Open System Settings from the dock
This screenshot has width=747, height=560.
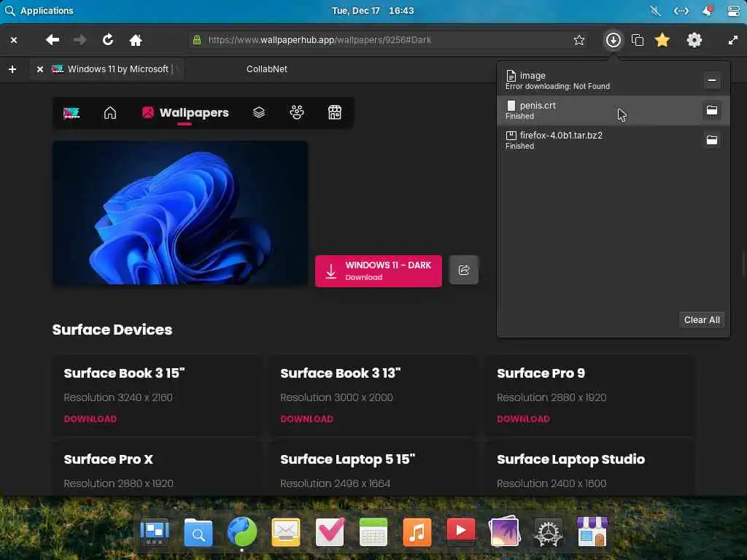coord(549,532)
